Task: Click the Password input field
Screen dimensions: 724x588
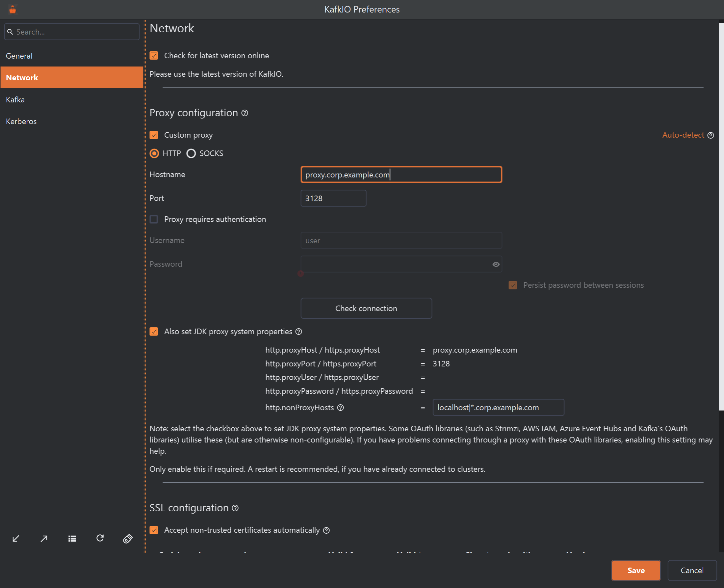Action: tap(401, 264)
